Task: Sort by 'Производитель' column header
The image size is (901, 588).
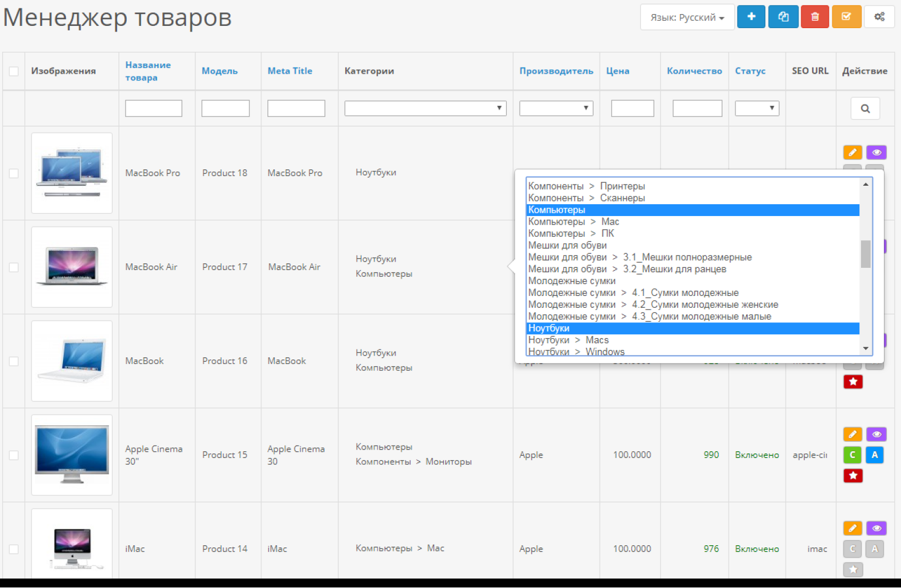Action: 556,71
